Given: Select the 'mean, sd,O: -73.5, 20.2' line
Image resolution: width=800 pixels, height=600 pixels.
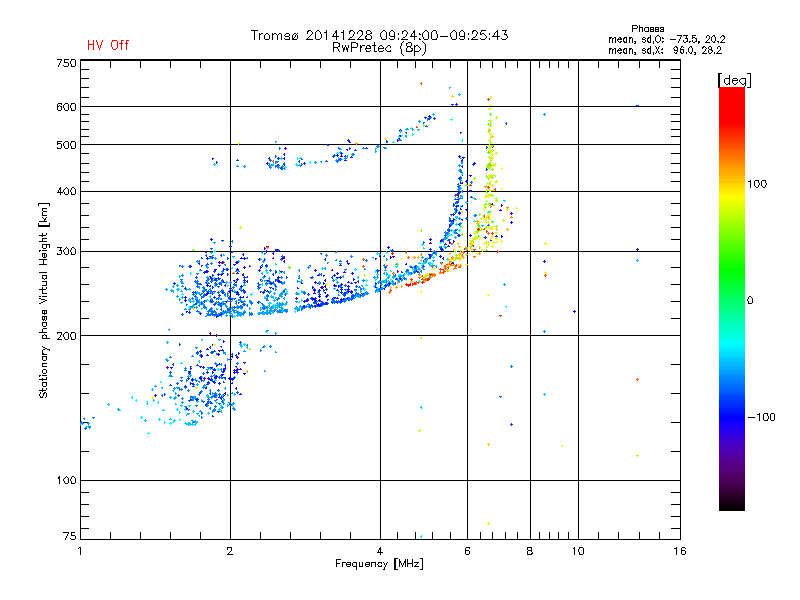Looking at the screenshot, I should pos(666,39).
